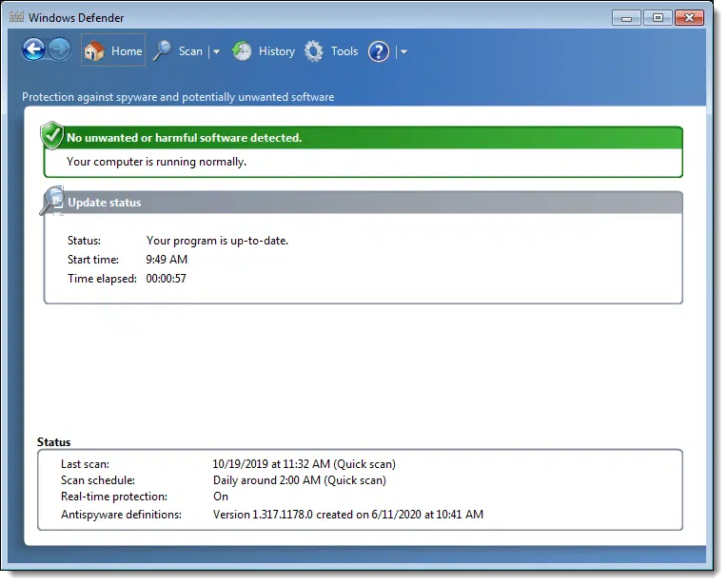Close the Windows Defender window
This screenshot has width=728, height=585.
(x=690, y=18)
